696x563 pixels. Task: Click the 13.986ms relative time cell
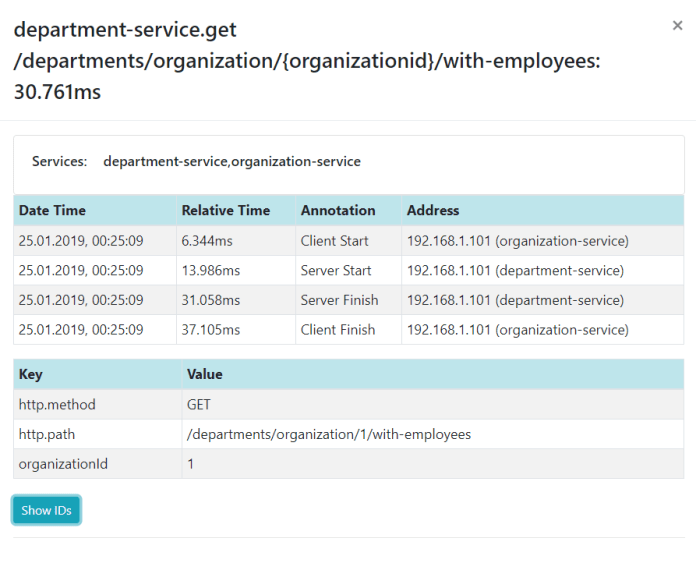click(x=210, y=271)
